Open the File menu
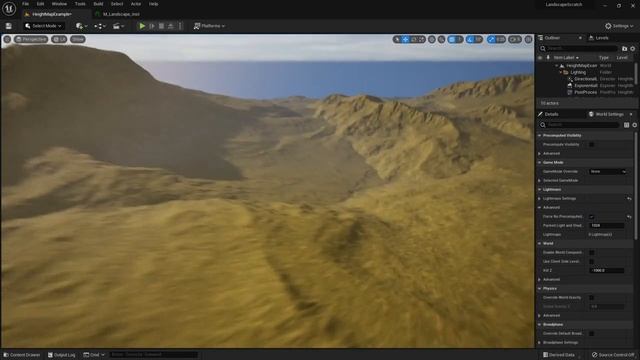The image size is (640, 360). [x=25, y=4]
